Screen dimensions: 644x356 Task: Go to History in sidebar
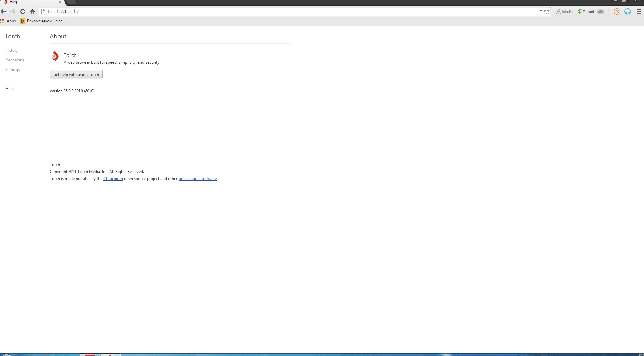(12, 50)
